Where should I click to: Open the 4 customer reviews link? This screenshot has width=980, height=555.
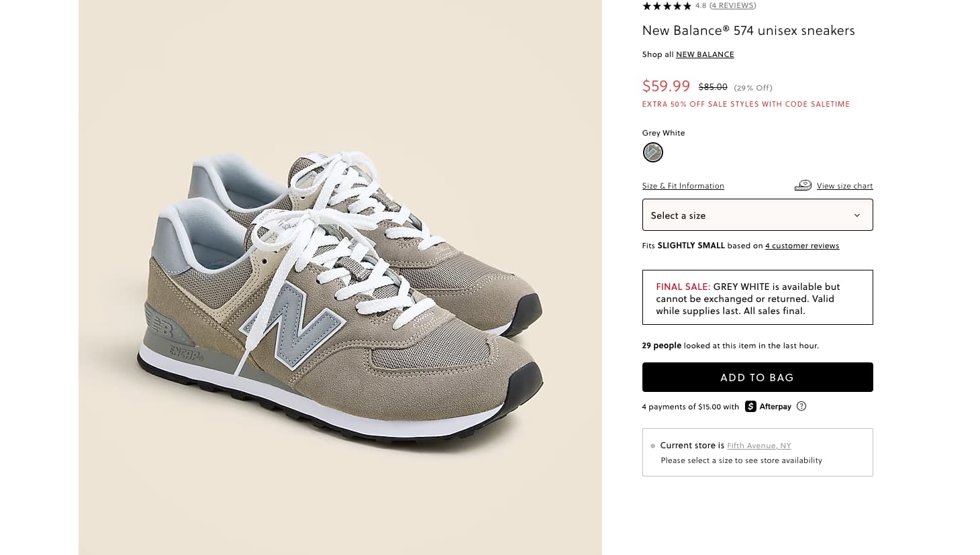802,246
